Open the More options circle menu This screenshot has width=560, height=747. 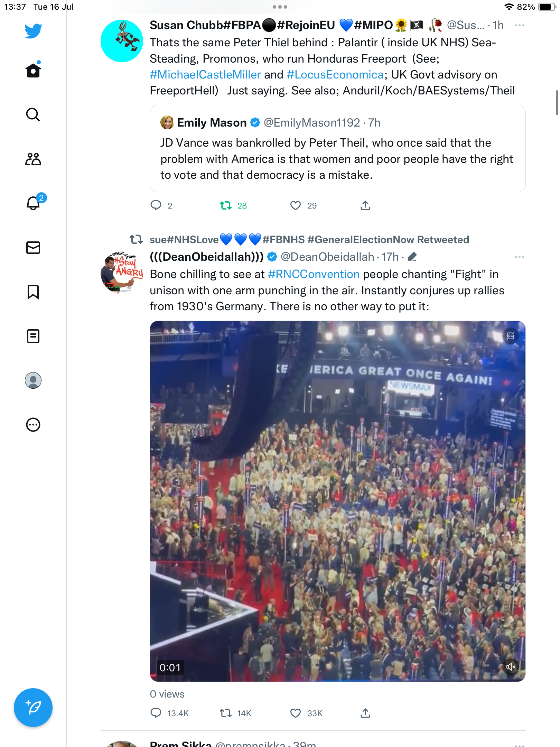(x=33, y=425)
